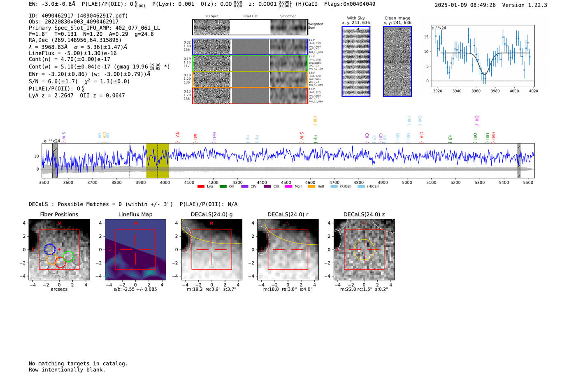The image size is (576, 392).
Task: Click the dark purple CIII legend swatch
Action: (267, 186)
